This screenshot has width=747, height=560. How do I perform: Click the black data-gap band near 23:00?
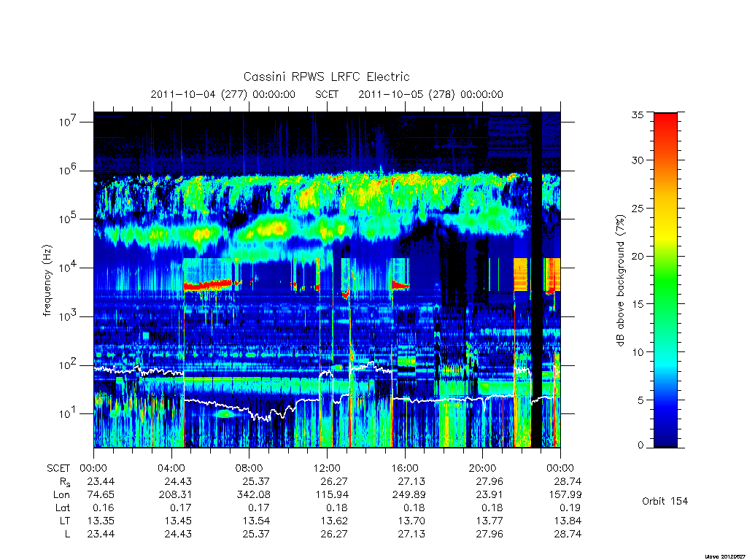[x=536, y=280]
